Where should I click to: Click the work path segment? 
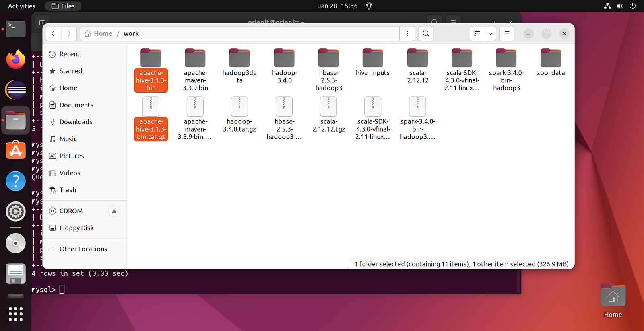(x=131, y=33)
